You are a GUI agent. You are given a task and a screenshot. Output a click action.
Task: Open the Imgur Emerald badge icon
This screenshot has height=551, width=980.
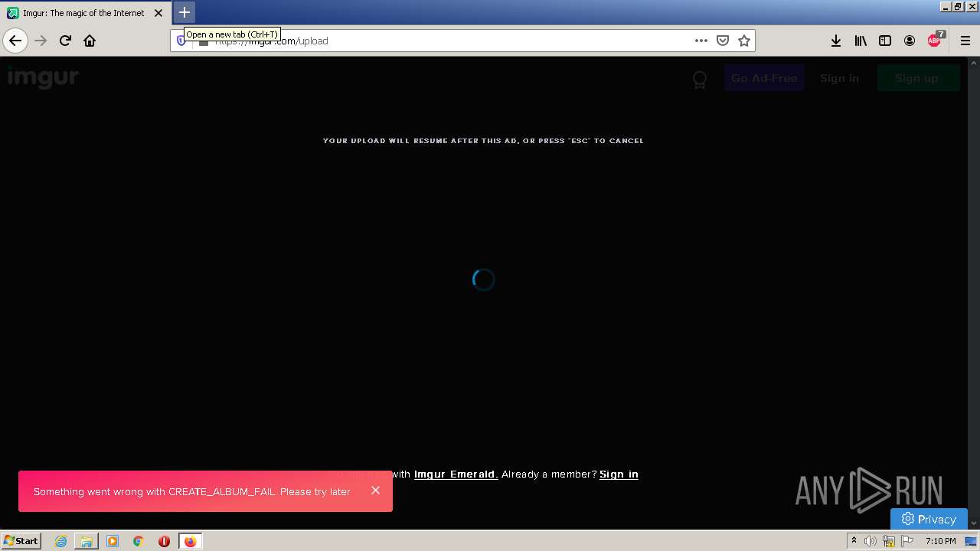click(x=699, y=80)
